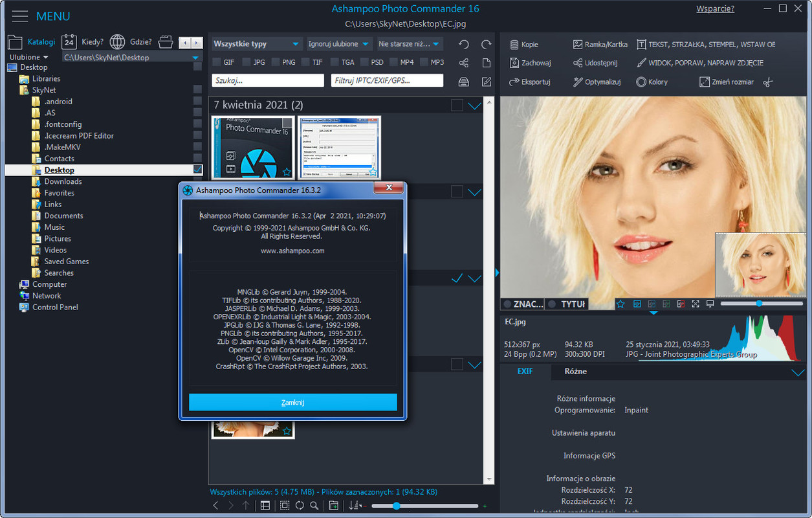Enable the TIF filter checkbox
Screen dimensions: 812x518
pos(305,62)
